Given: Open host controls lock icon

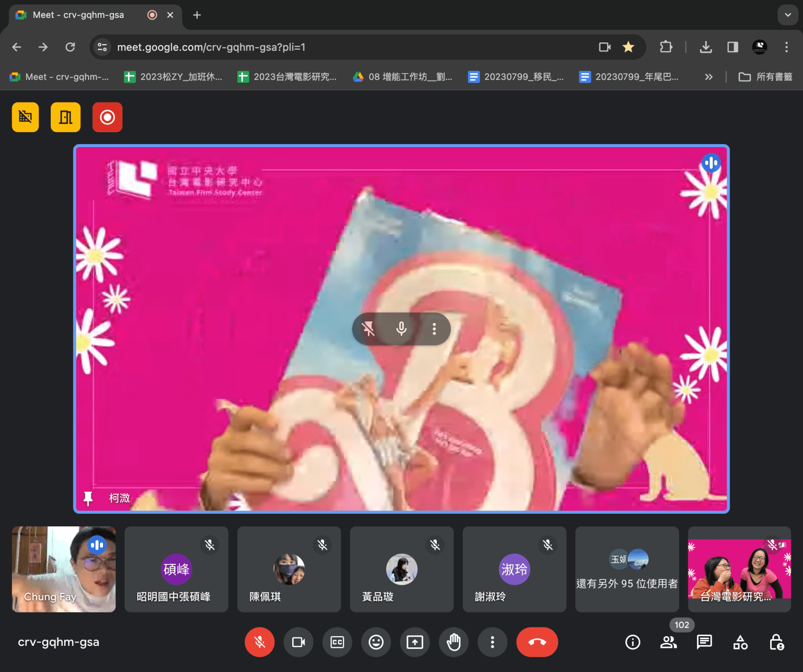Looking at the screenshot, I should click(x=776, y=642).
